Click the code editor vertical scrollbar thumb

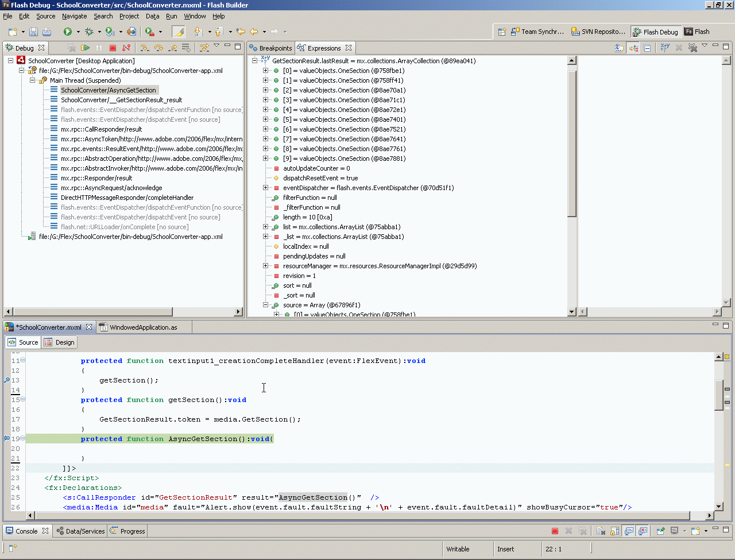[718, 395]
